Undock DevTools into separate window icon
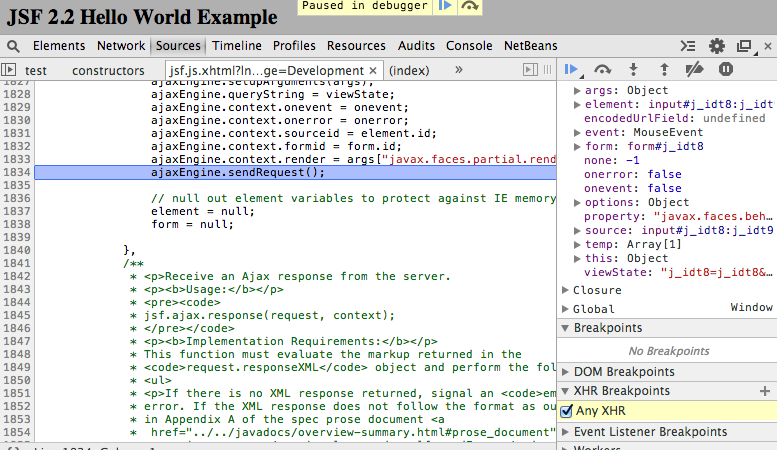The height and width of the screenshot is (450, 777). click(744, 46)
